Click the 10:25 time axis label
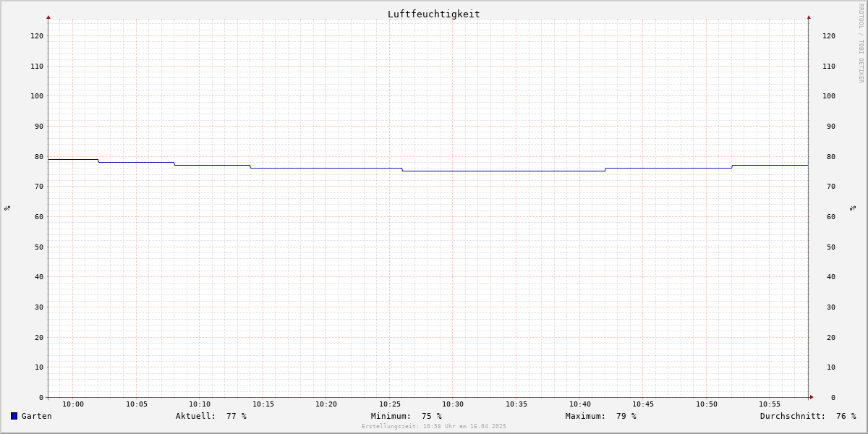Viewport: 868px width, 434px height. [390, 404]
